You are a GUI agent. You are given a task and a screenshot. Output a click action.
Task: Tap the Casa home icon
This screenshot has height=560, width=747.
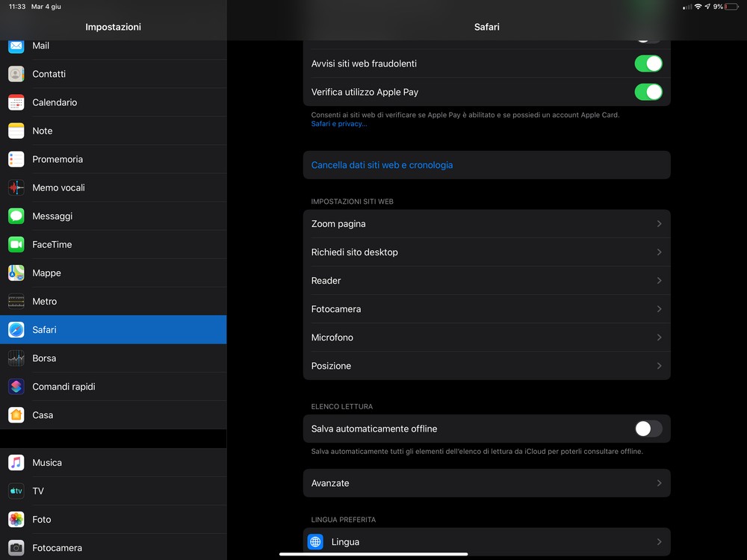coord(16,414)
